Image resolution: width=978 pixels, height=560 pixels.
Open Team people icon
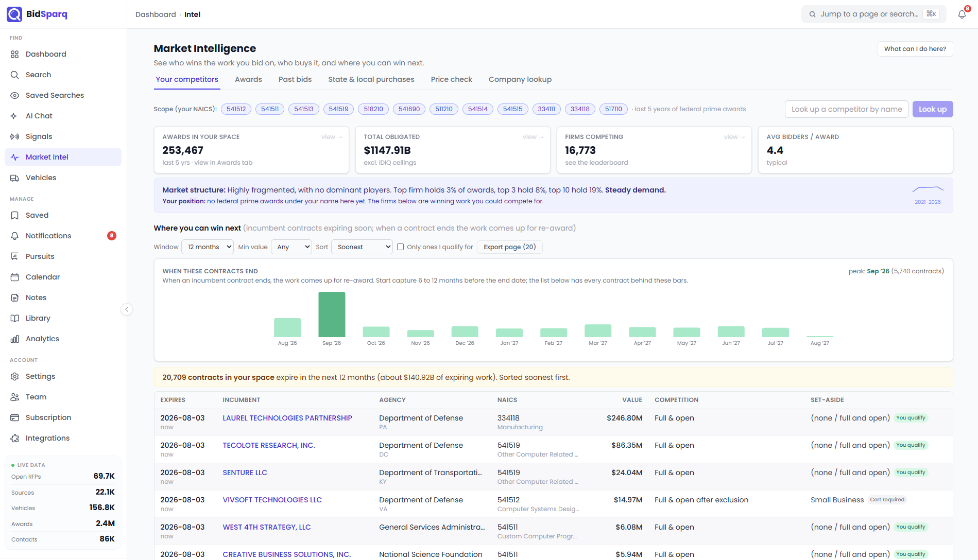click(14, 397)
